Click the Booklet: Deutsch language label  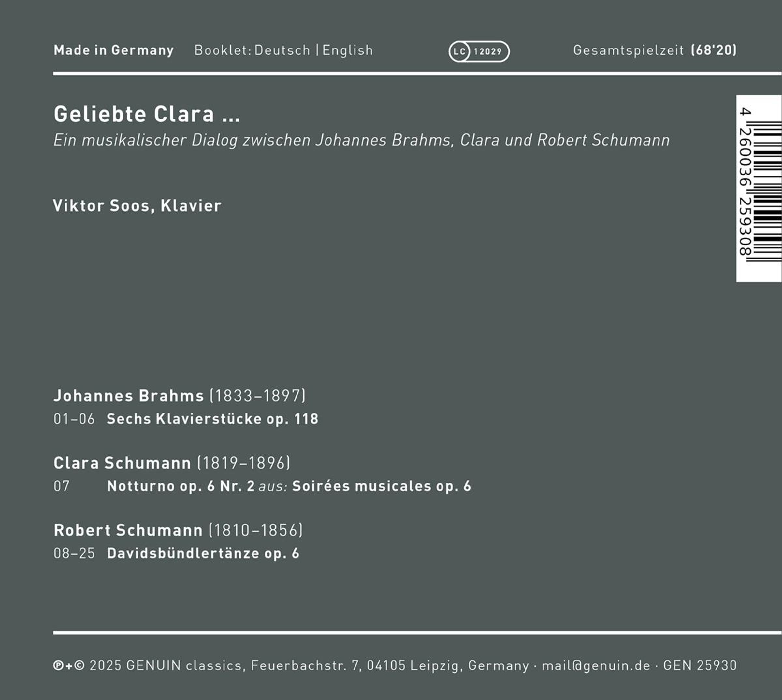[253, 50]
